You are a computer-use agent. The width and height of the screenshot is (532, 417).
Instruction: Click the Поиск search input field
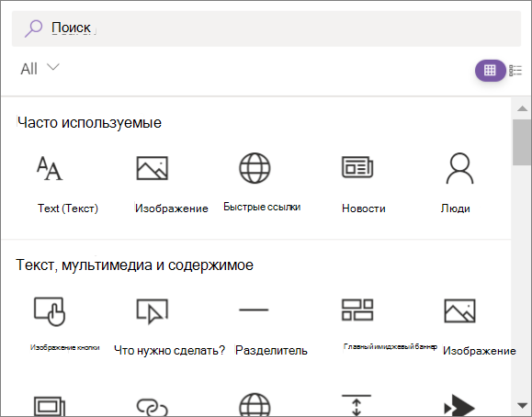[x=266, y=28]
